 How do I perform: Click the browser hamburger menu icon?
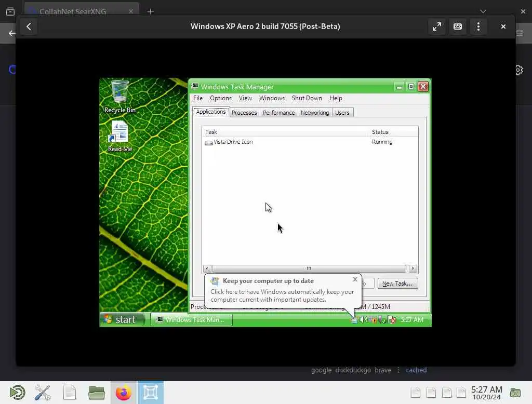(520, 33)
